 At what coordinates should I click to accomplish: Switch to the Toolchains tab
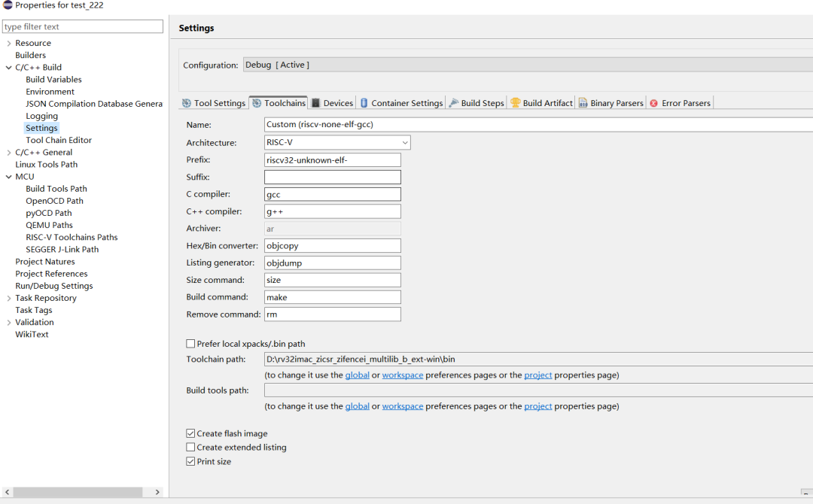(279, 103)
